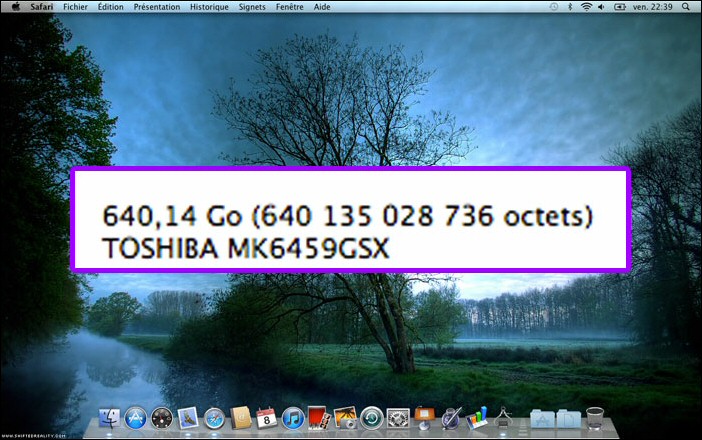This screenshot has height=440, width=702.
Task: Open the Fenêtre menu
Action: point(290,7)
